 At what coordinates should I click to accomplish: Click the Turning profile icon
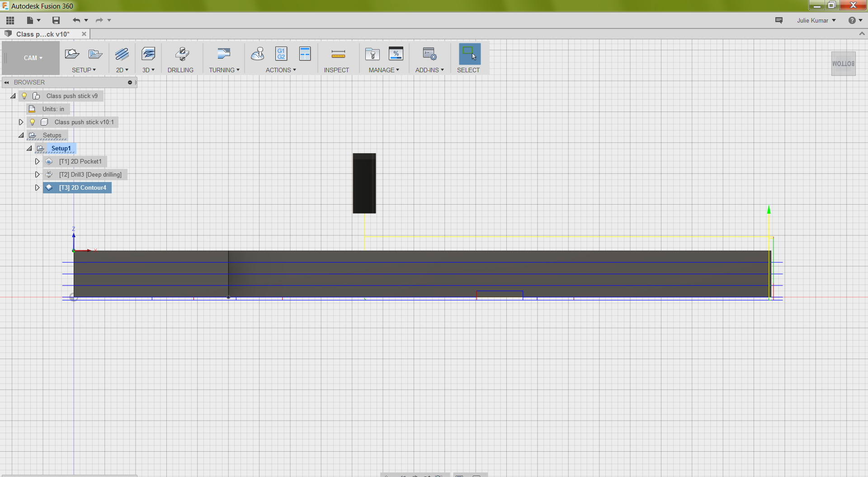click(224, 54)
